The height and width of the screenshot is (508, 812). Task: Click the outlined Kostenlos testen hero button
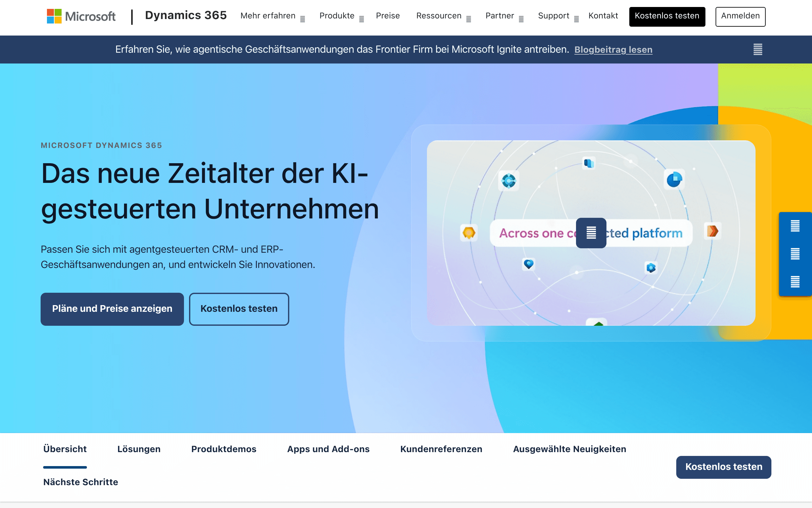point(239,309)
